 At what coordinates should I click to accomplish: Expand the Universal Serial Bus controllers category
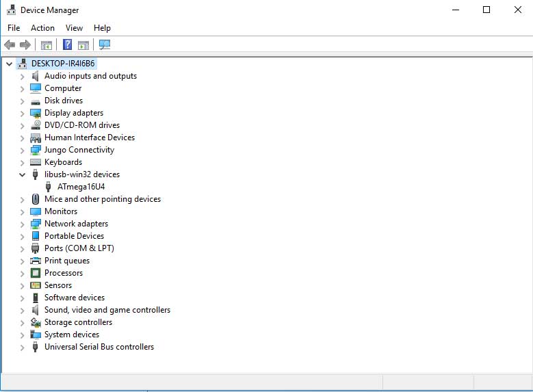tap(23, 348)
